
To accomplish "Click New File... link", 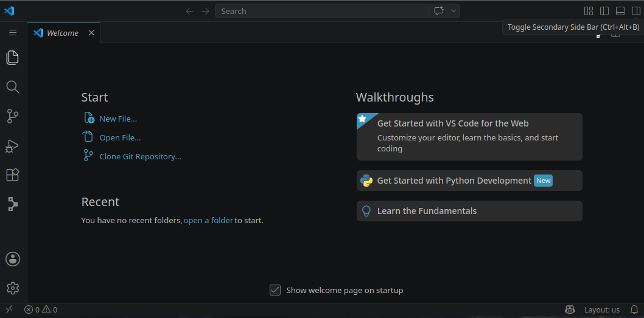I will (118, 119).
